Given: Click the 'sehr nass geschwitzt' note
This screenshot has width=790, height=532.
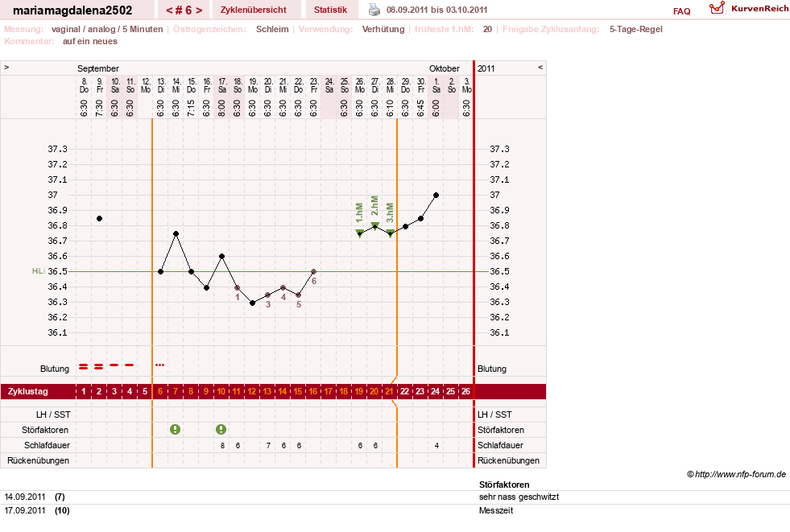Looking at the screenshot, I should pos(519,497).
